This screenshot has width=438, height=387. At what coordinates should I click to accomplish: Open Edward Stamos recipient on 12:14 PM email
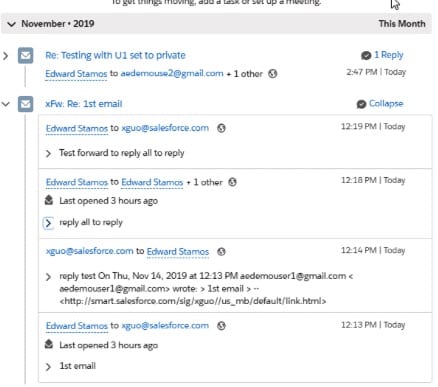[x=178, y=252]
